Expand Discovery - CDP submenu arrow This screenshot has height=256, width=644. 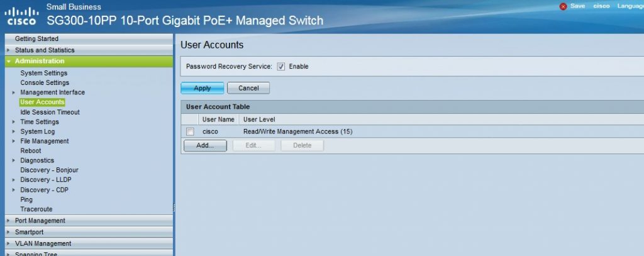click(x=14, y=190)
